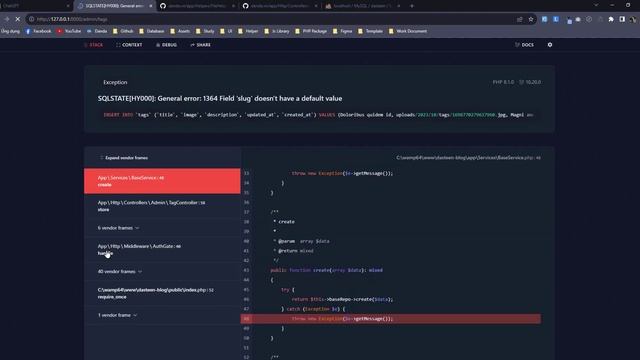
Task: Expand the 1 vendor frame group
Action: [118, 315]
